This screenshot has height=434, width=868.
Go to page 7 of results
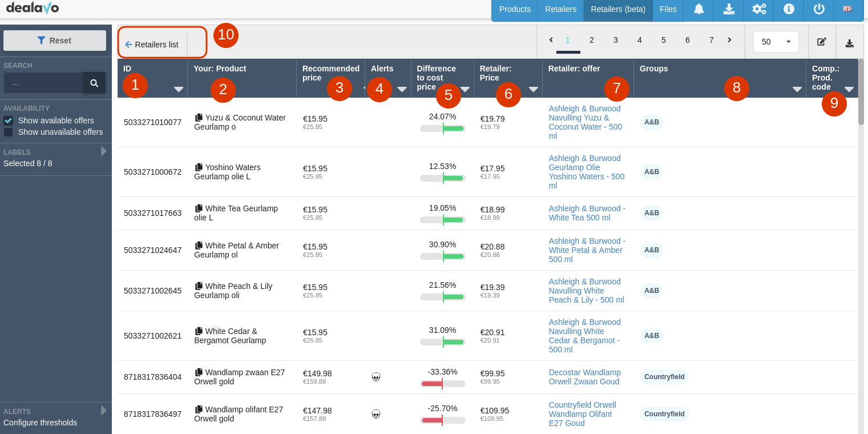(x=712, y=40)
